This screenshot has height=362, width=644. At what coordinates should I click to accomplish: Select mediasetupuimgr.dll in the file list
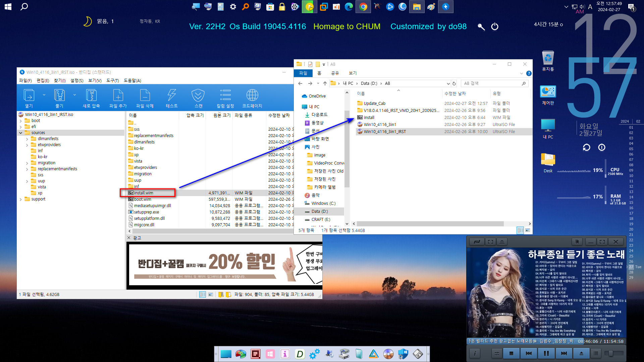(x=152, y=205)
